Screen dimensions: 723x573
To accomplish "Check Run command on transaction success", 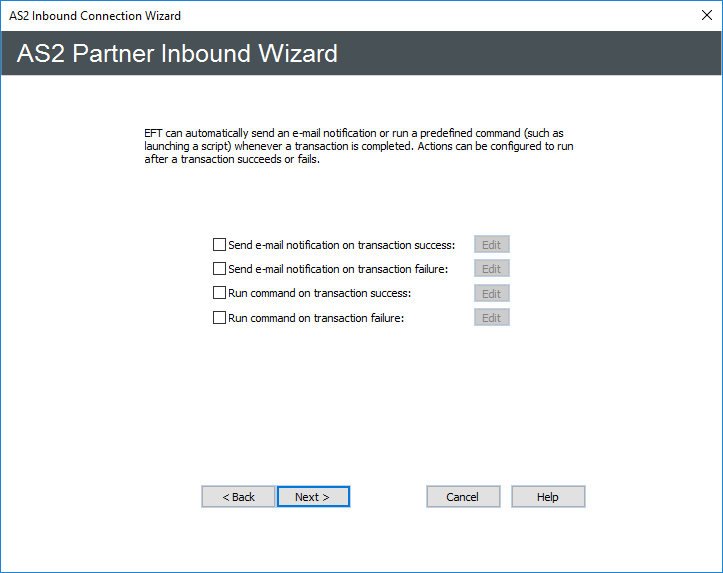I will pos(220,293).
